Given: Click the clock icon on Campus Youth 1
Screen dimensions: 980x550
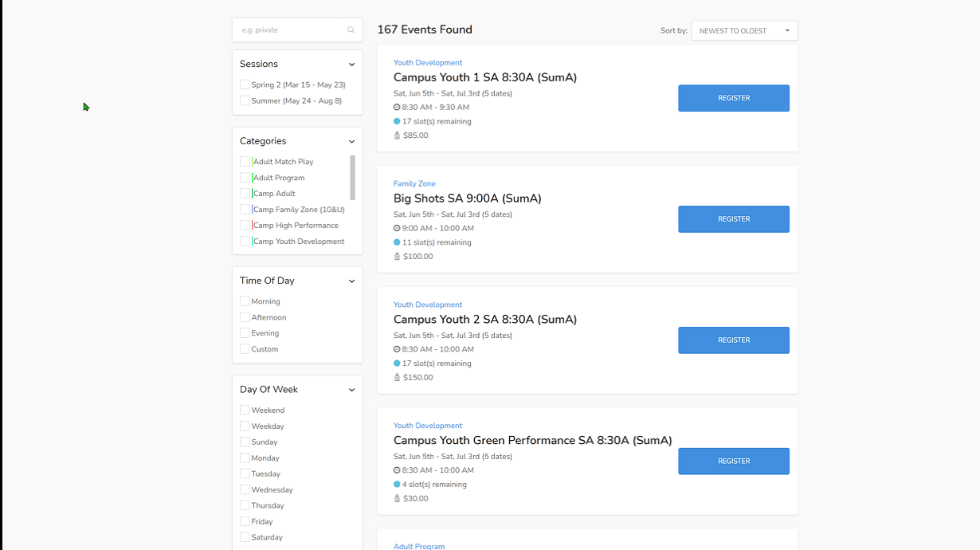Looking at the screenshot, I should (397, 107).
